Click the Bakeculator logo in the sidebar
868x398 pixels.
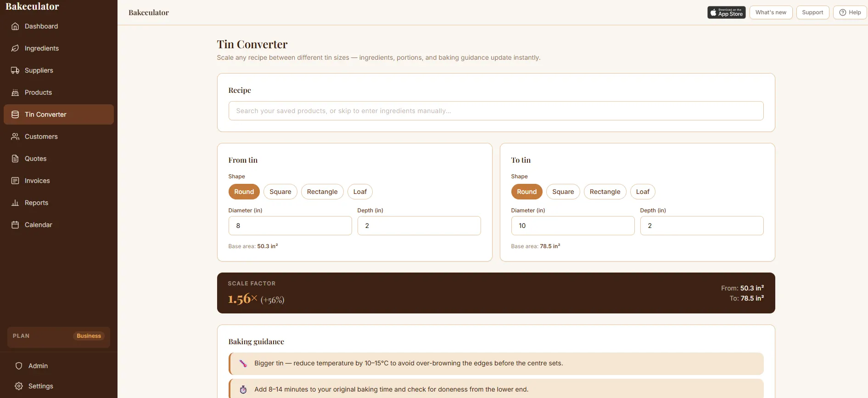[x=32, y=6]
